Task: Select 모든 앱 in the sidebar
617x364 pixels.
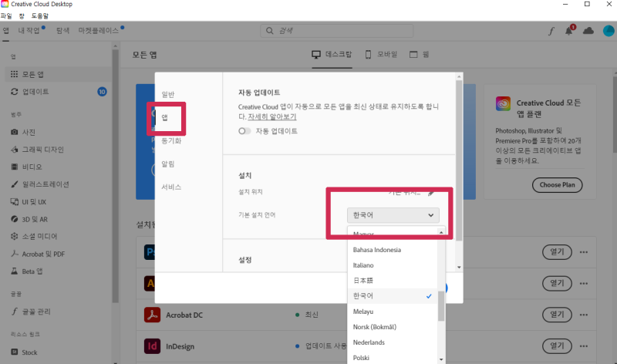Action: click(59, 74)
